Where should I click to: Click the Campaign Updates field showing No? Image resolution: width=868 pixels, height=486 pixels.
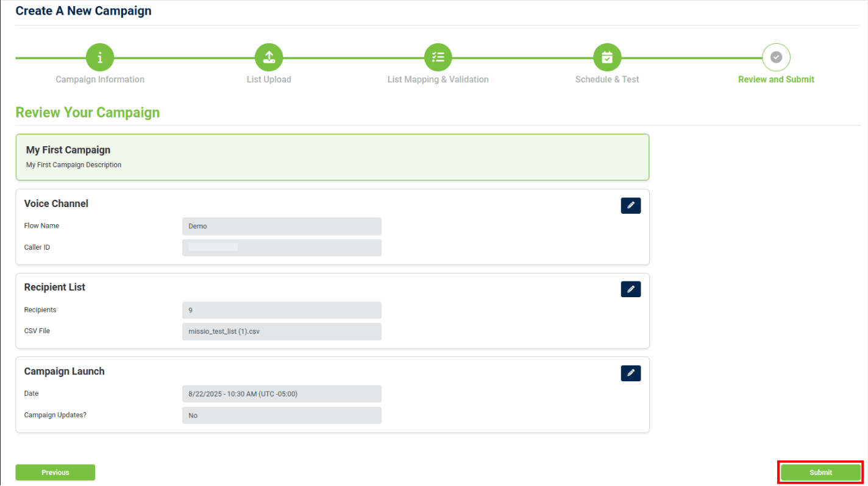pyautogui.click(x=282, y=415)
